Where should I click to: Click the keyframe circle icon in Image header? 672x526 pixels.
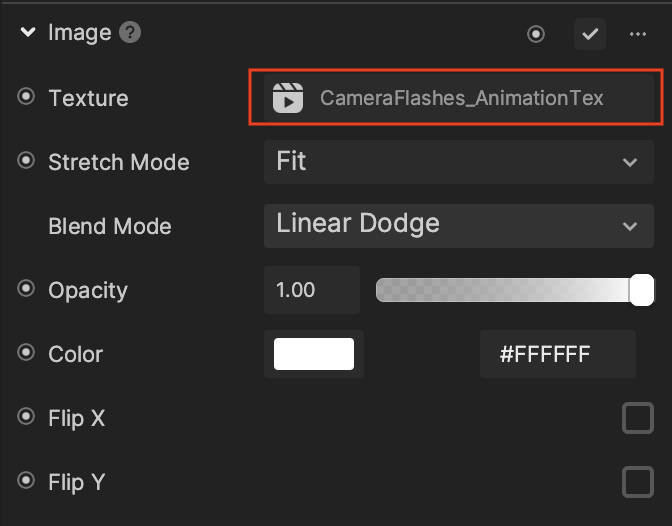(x=536, y=34)
